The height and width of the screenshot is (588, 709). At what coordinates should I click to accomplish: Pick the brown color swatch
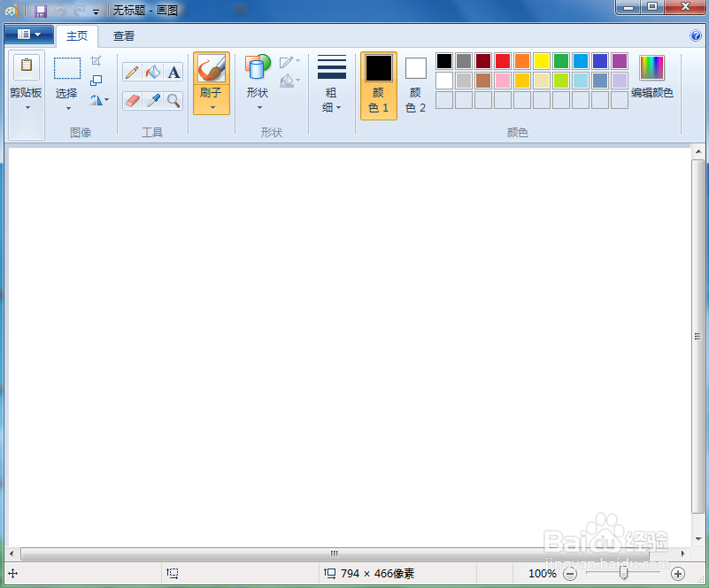pos(483,81)
